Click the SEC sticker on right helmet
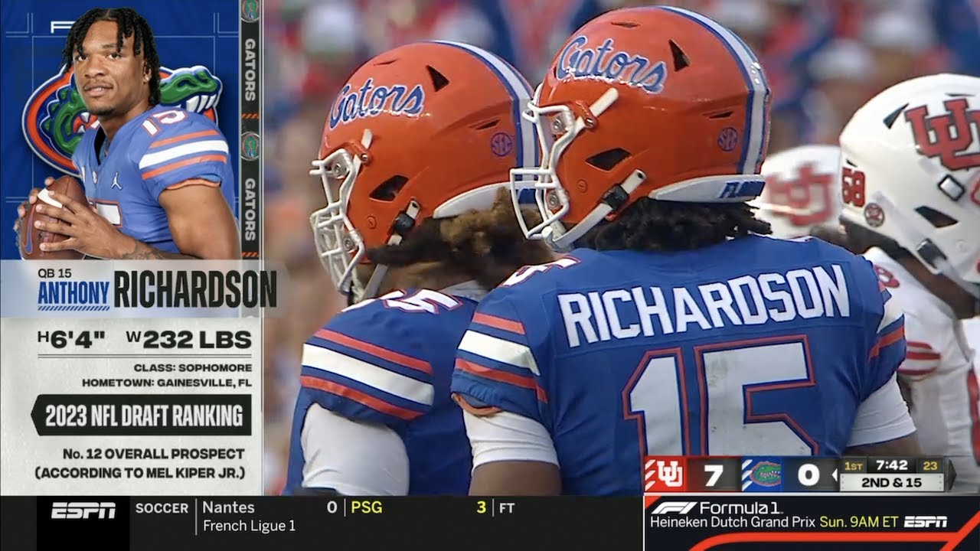The image size is (980, 551). (x=727, y=139)
